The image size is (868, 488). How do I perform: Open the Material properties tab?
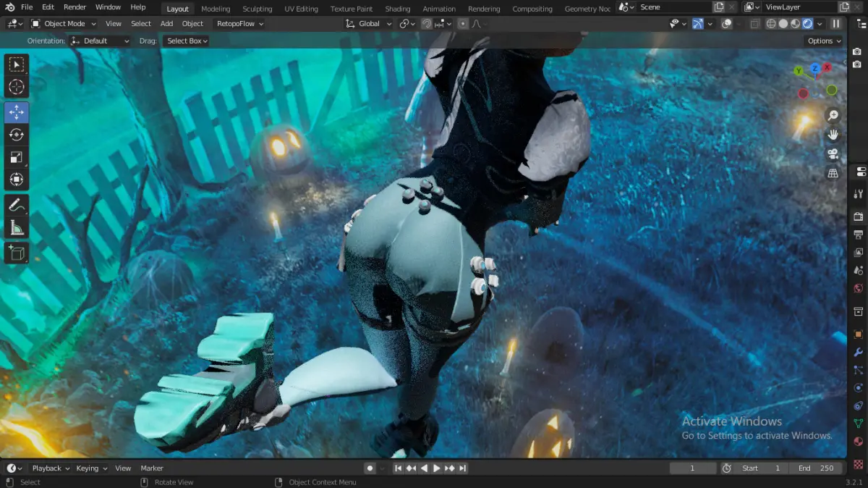(x=859, y=442)
